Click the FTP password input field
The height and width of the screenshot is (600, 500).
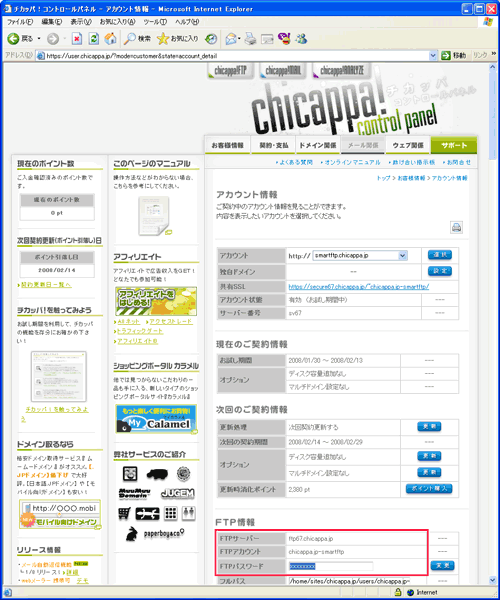point(331,566)
